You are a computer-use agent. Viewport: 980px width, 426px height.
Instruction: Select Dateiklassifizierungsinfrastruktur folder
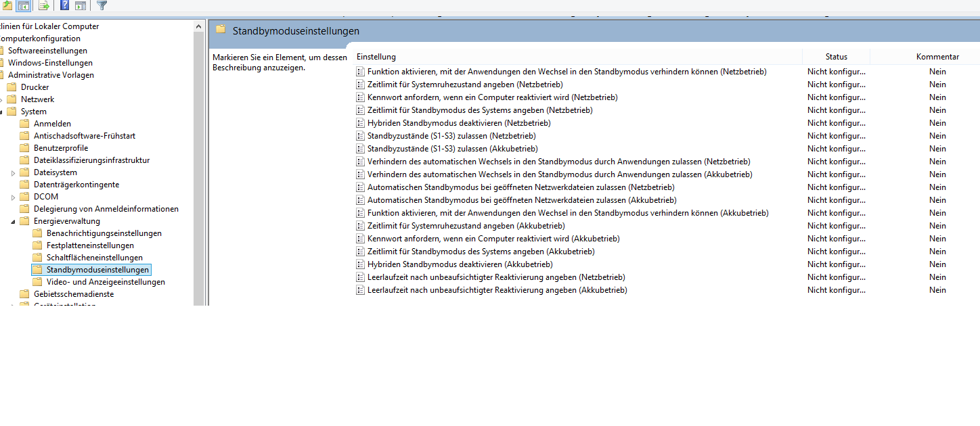[92, 160]
